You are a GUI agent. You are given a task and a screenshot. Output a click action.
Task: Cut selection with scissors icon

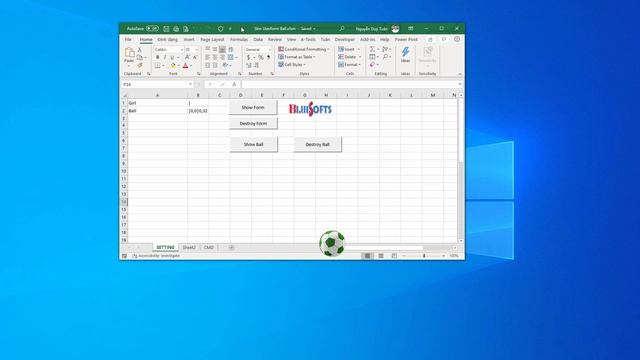coord(140,49)
